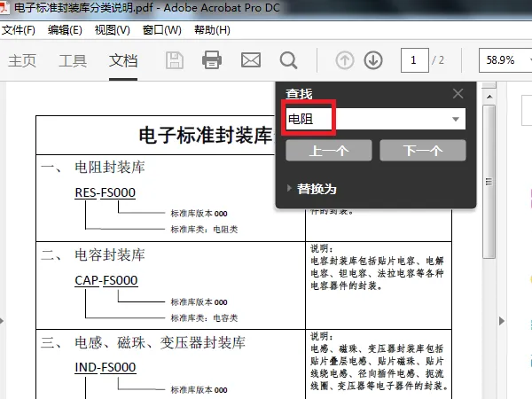This screenshot has height=399, width=532.
Task: Click the heading 电容封装库
Action: 110,254
